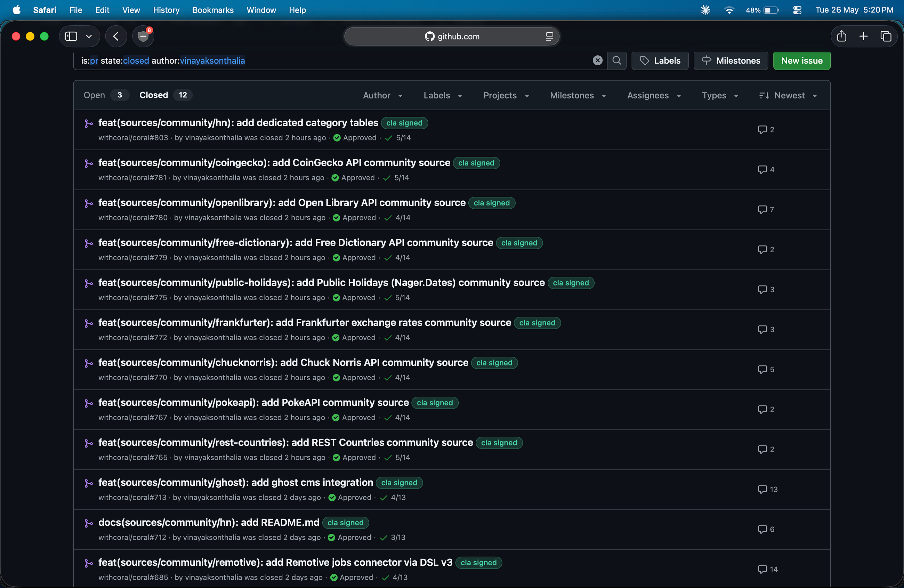Go back with the back arrow
This screenshot has width=904, height=588.
116,37
